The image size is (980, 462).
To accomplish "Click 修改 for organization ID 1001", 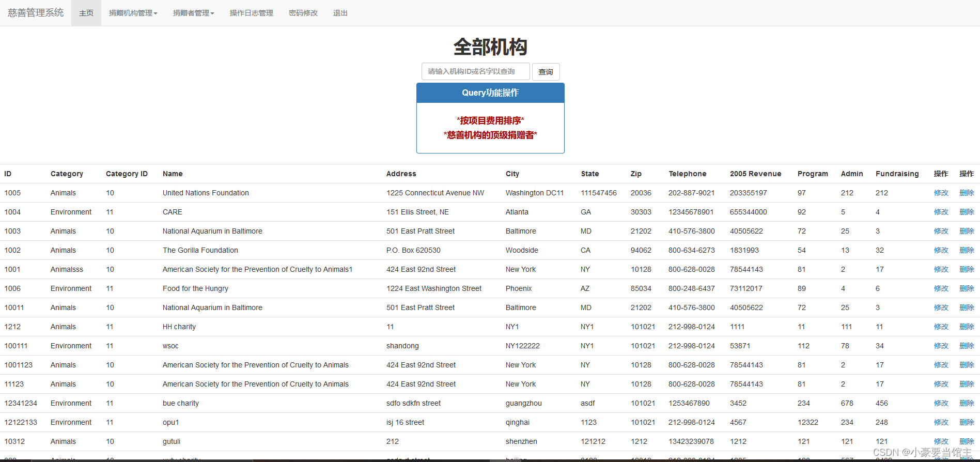I will [x=941, y=269].
